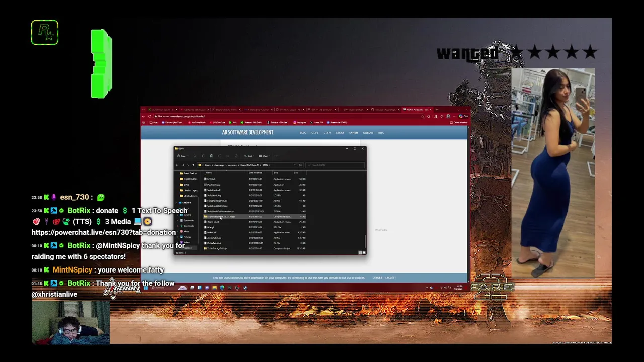
Task: Select the ScriptHookDotNet.asi file row
Action: point(255,200)
